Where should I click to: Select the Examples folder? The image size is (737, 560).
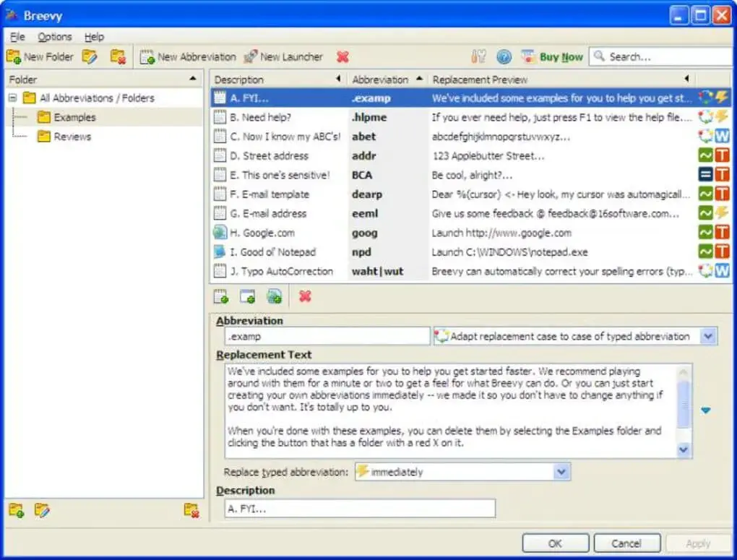[x=74, y=117]
